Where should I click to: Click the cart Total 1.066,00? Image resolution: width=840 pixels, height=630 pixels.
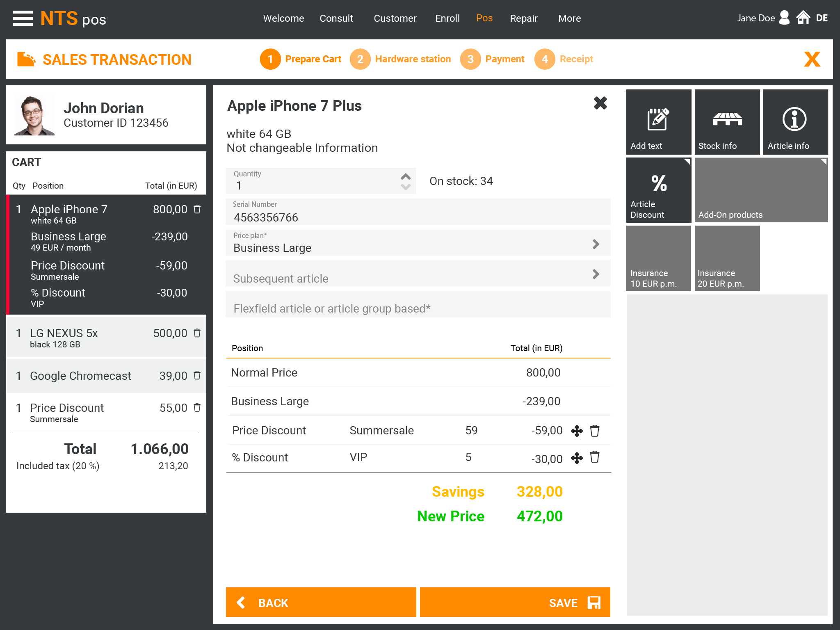point(160,449)
